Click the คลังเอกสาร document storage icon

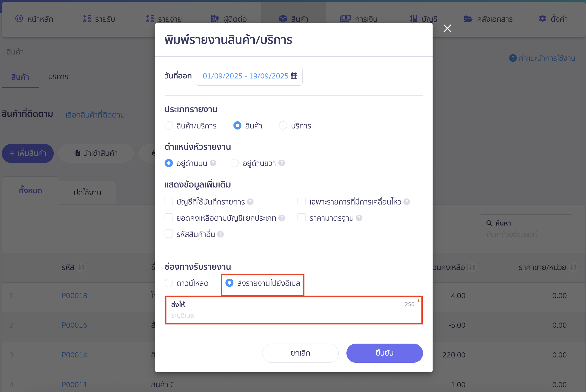[x=468, y=19]
